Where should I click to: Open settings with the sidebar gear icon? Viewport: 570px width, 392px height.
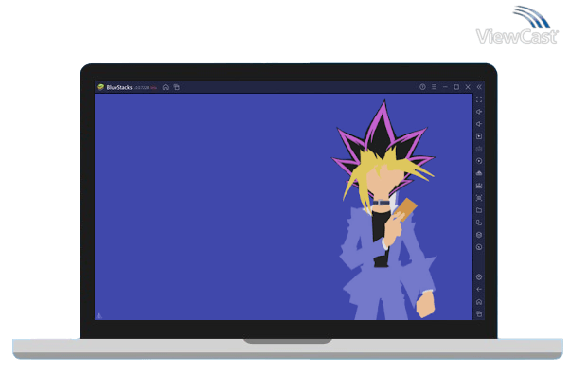point(479,277)
